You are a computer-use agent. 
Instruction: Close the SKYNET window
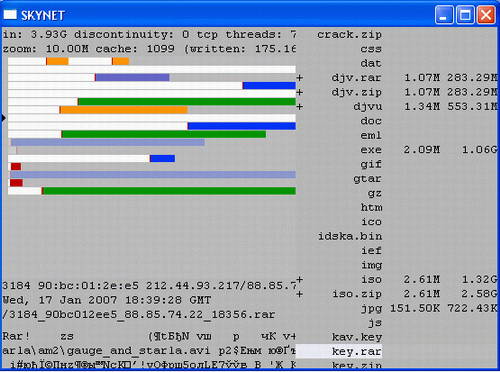[486, 15]
